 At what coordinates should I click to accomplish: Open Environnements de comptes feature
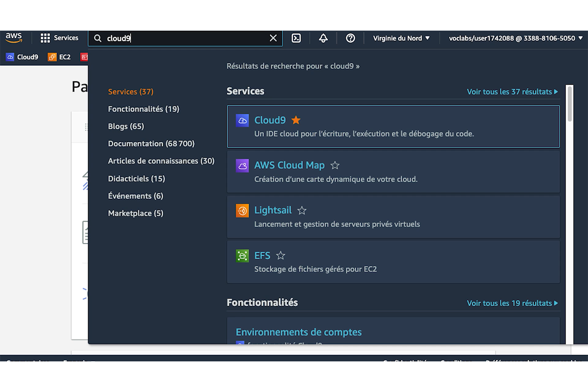tap(298, 332)
